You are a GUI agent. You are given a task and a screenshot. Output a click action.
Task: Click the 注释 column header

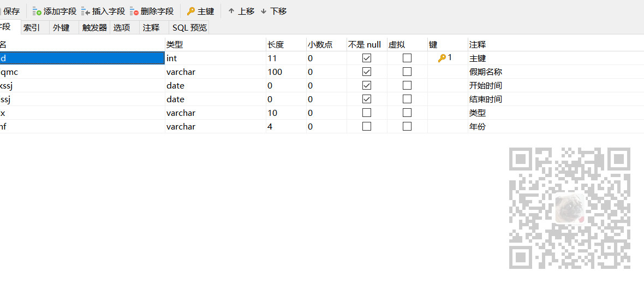click(556, 44)
